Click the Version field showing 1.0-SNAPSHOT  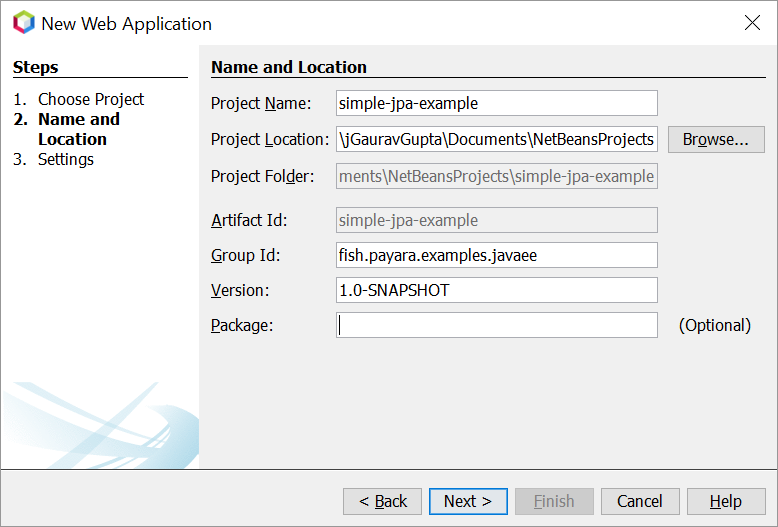(496, 290)
